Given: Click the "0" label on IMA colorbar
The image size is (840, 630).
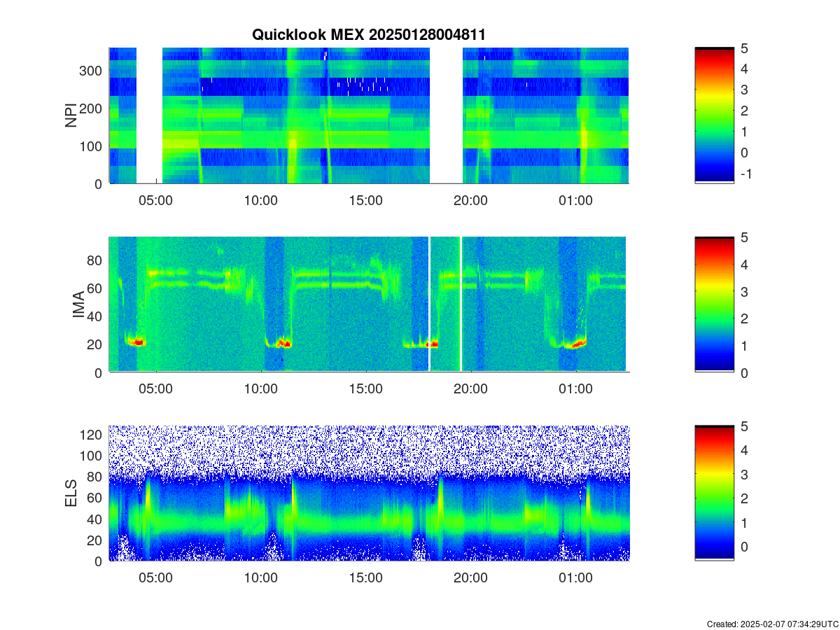Looking at the screenshot, I should [743, 372].
